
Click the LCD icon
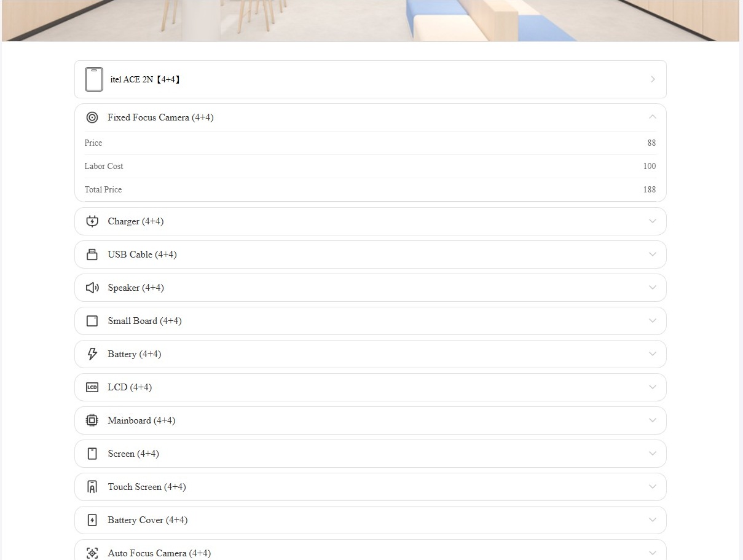click(x=92, y=387)
